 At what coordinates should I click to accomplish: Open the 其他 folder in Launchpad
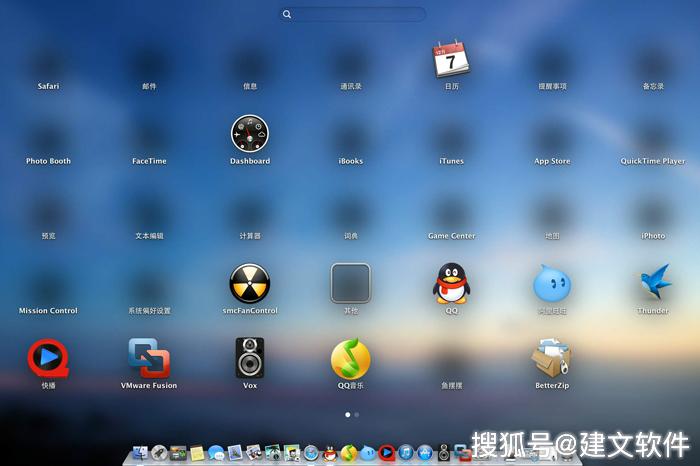(350, 283)
